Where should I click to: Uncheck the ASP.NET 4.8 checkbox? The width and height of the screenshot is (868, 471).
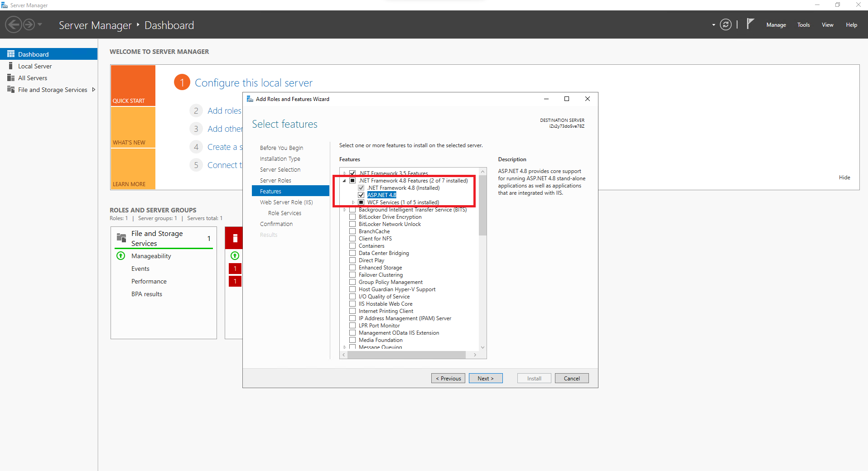361,195
